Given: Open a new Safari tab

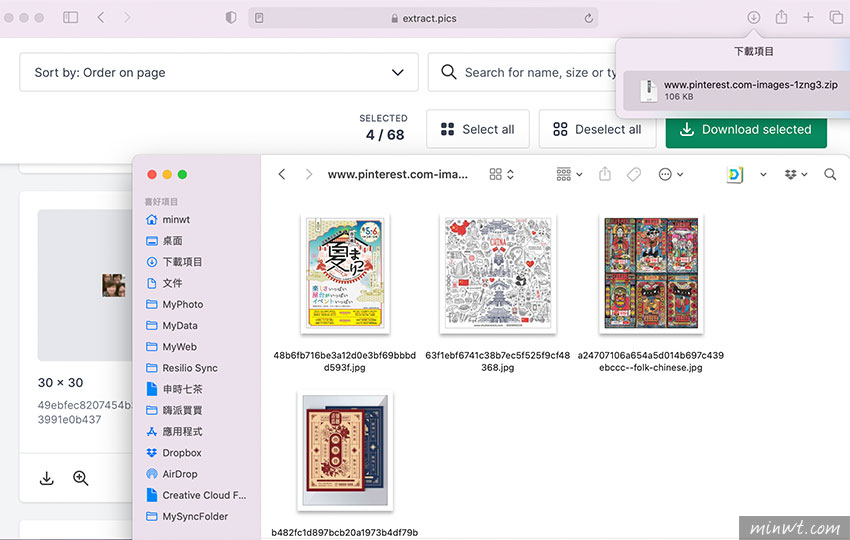Looking at the screenshot, I should pyautogui.click(x=808, y=17).
